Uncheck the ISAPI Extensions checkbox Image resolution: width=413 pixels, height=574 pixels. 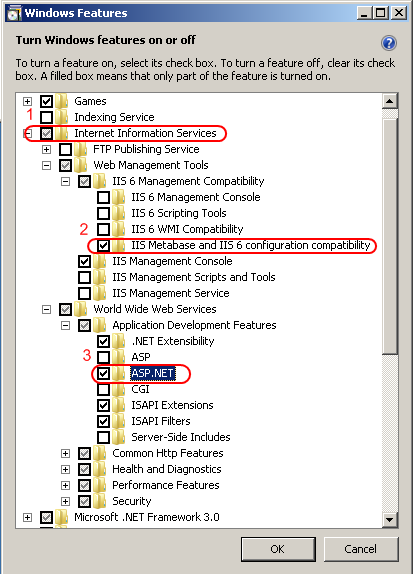[103, 405]
